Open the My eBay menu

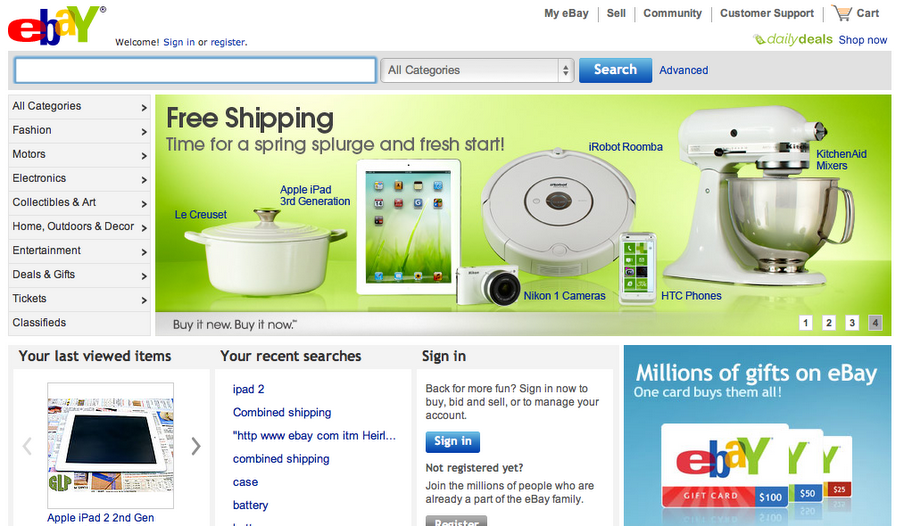click(567, 13)
